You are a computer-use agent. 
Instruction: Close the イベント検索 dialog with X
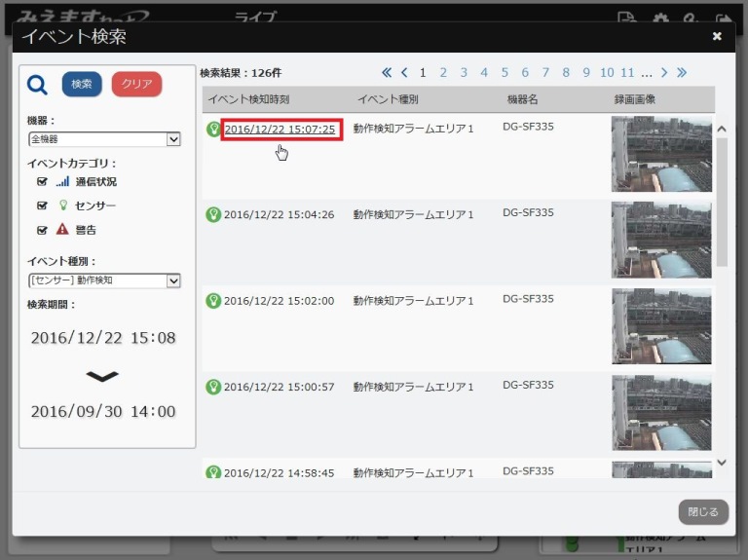717,37
